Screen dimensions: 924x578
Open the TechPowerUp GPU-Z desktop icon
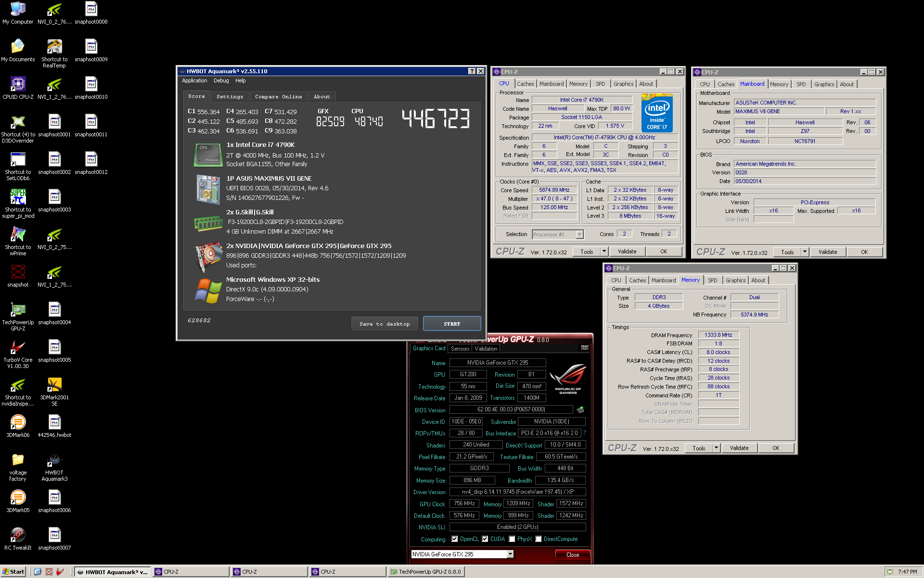18,316
